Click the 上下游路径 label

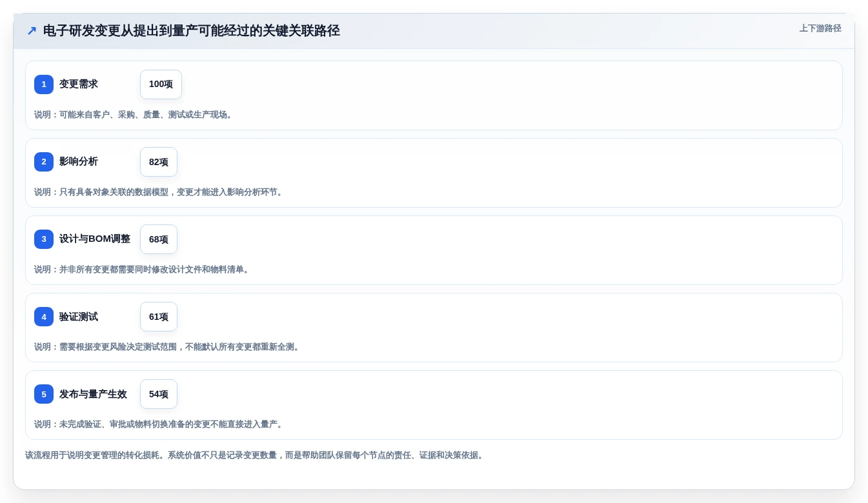point(820,28)
